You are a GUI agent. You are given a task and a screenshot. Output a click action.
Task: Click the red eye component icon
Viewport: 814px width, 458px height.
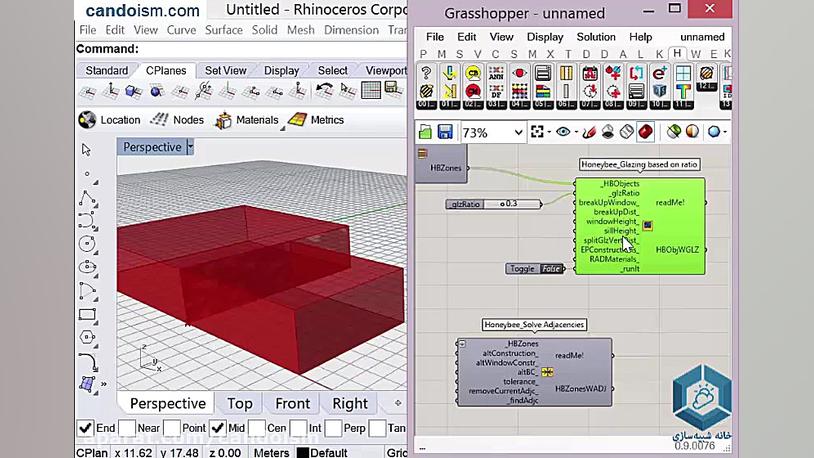[x=520, y=73]
